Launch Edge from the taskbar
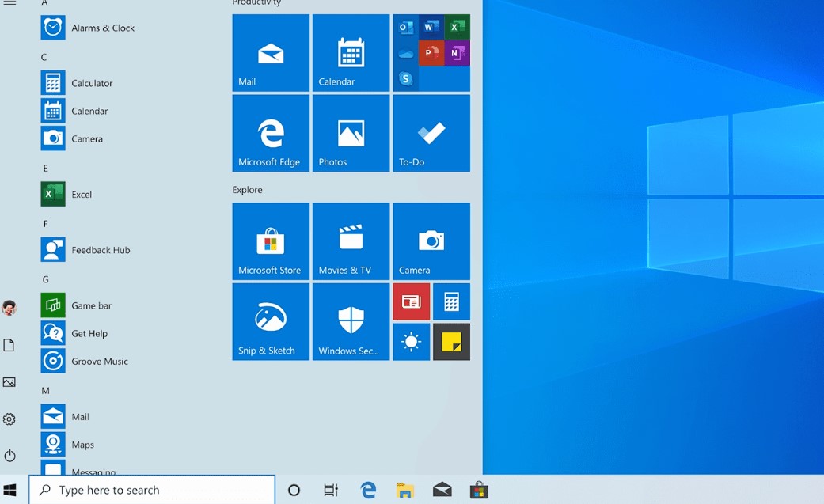Image resolution: width=824 pixels, height=504 pixels. (x=368, y=491)
